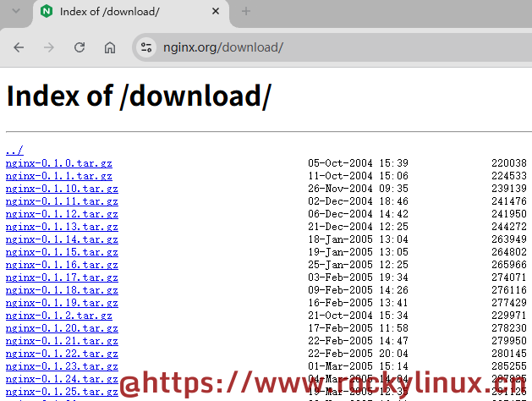The width and height of the screenshot is (532, 401).
Task: Download nginx-0.1.16.tar.gz
Action: coord(62,265)
